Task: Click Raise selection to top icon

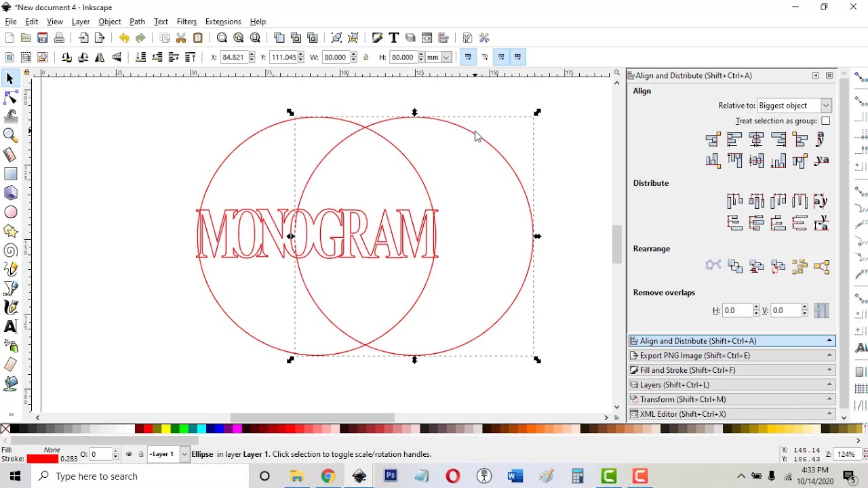Action: pos(190,58)
